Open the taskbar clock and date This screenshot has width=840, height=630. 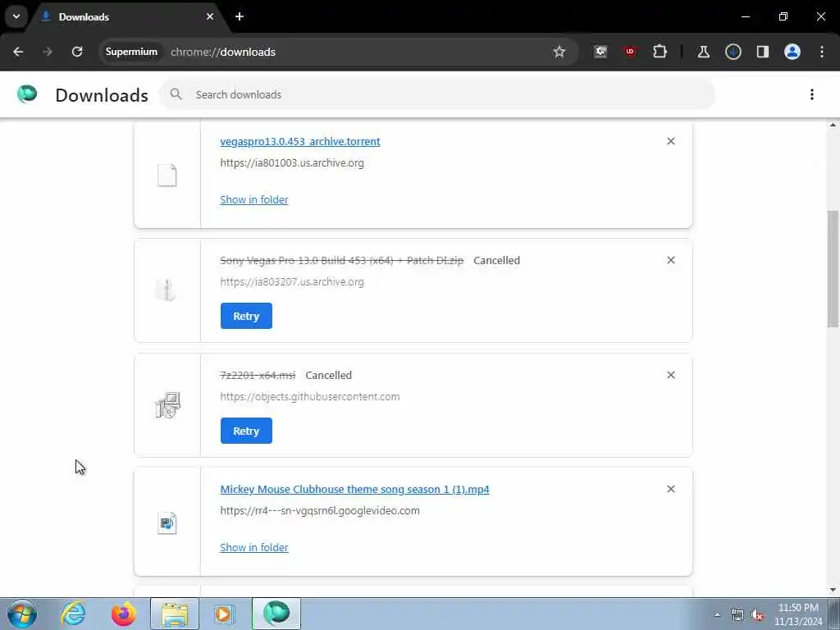pyautogui.click(x=798, y=614)
